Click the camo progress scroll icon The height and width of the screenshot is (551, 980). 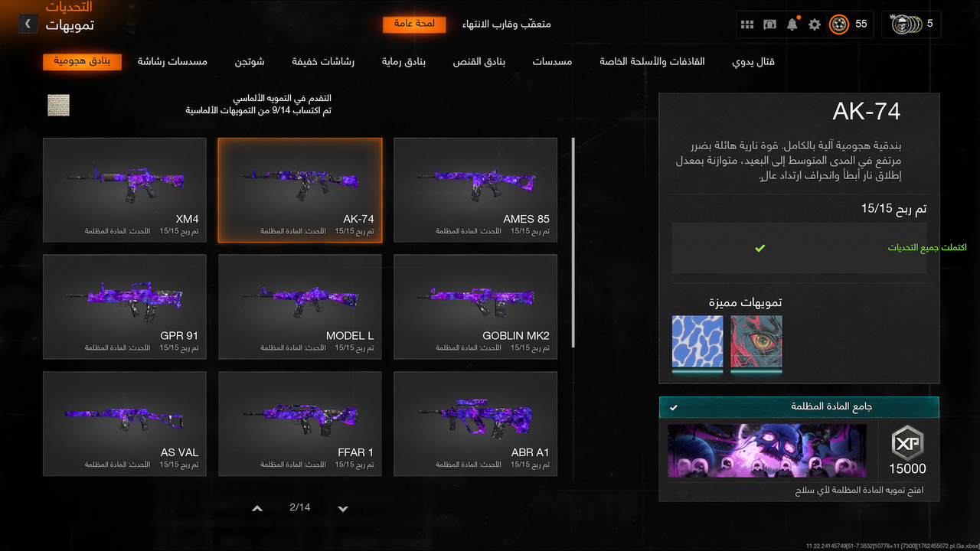coord(58,106)
